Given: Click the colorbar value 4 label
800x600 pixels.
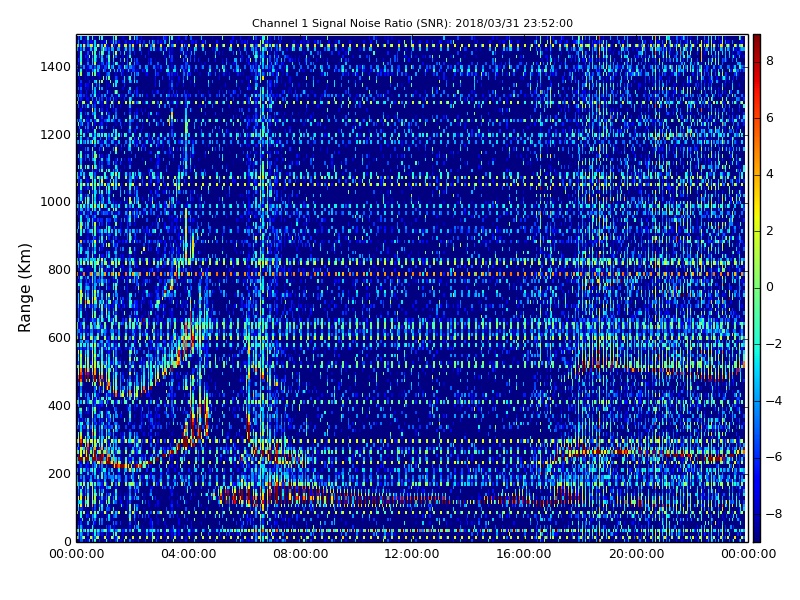Looking at the screenshot, I should coord(770,174).
